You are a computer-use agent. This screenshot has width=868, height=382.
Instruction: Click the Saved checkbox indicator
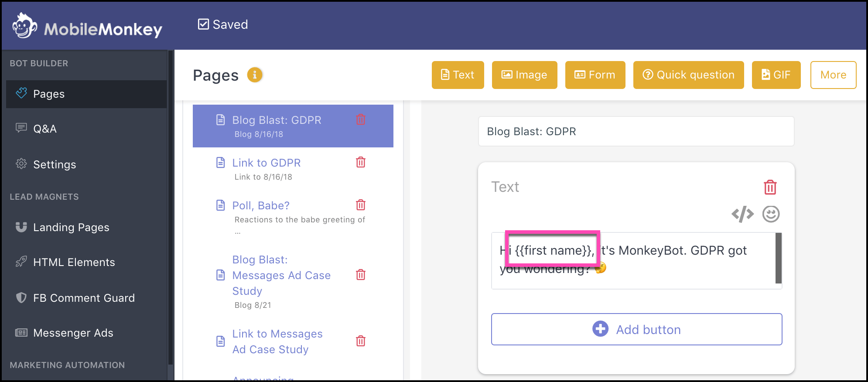(203, 24)
